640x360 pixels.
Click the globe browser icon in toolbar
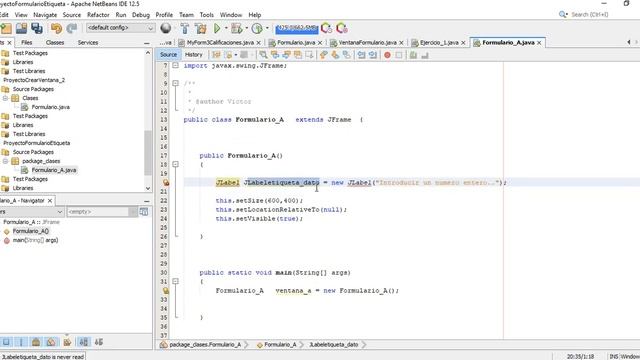pos(166,28)
